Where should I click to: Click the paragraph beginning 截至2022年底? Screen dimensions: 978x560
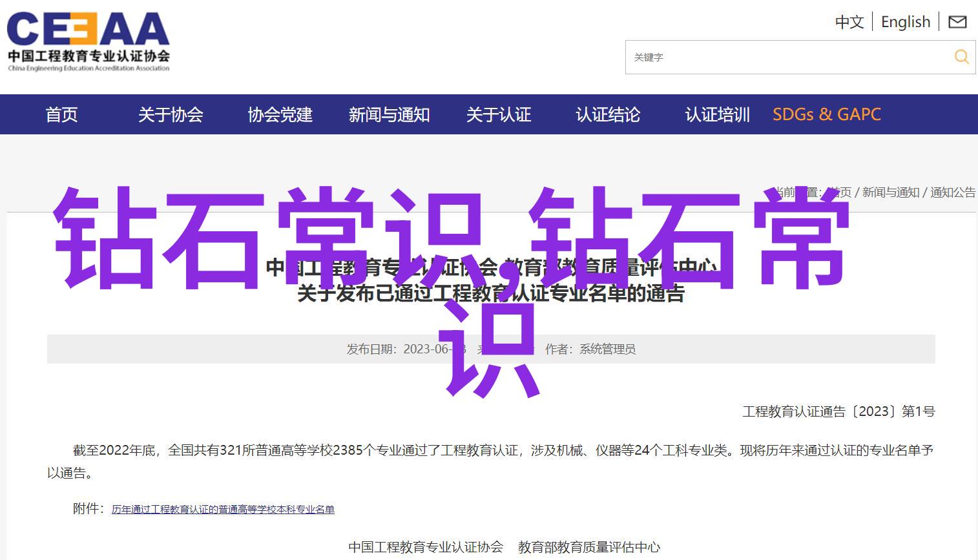pos(490,461)
